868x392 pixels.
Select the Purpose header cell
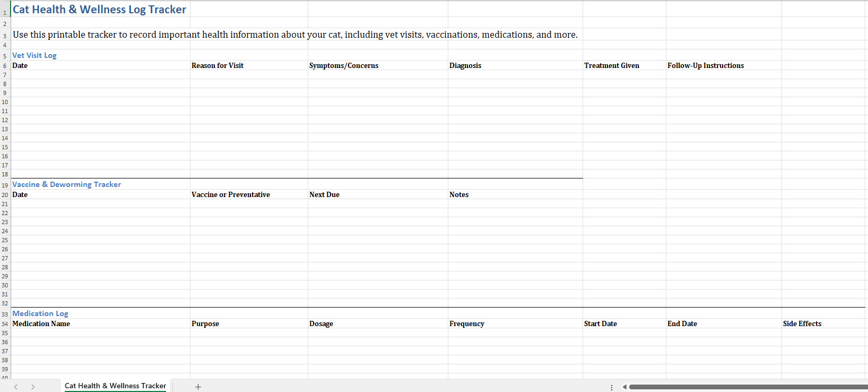click(249, 323)
